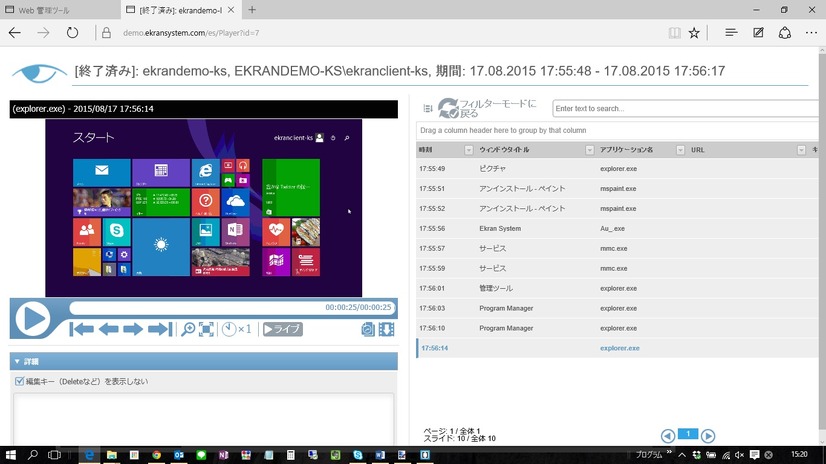Sort by the アプリケーション名 column header

(x=626, y=150)
